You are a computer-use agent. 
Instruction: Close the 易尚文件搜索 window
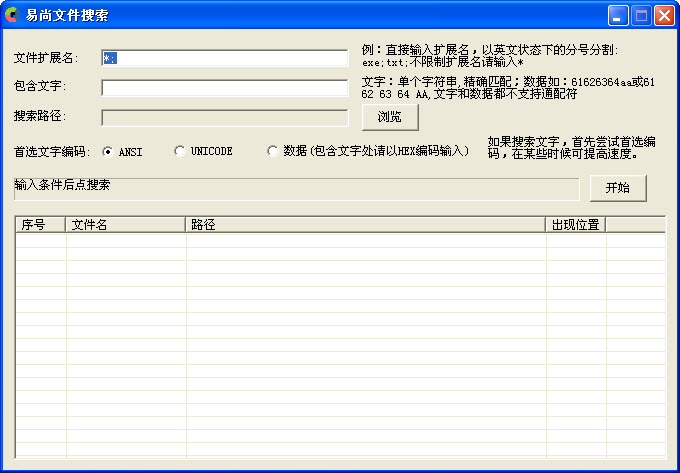pyautogui.click(x=663, y=15)
